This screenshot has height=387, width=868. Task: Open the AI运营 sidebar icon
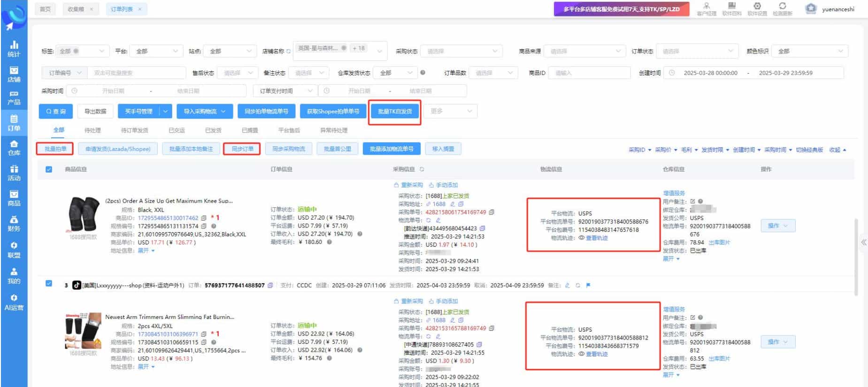point(14,303)
